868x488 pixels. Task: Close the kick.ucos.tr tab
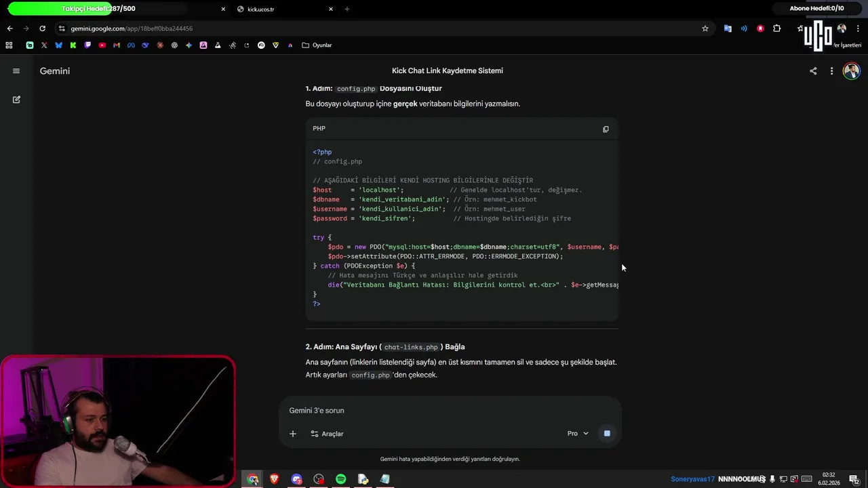[331, 9]
